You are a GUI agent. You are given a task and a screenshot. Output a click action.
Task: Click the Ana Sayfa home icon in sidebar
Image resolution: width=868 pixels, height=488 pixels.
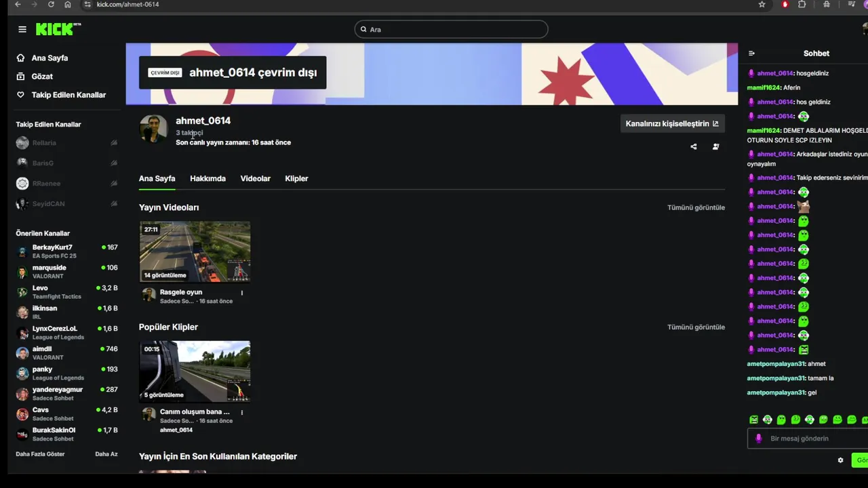20,58
